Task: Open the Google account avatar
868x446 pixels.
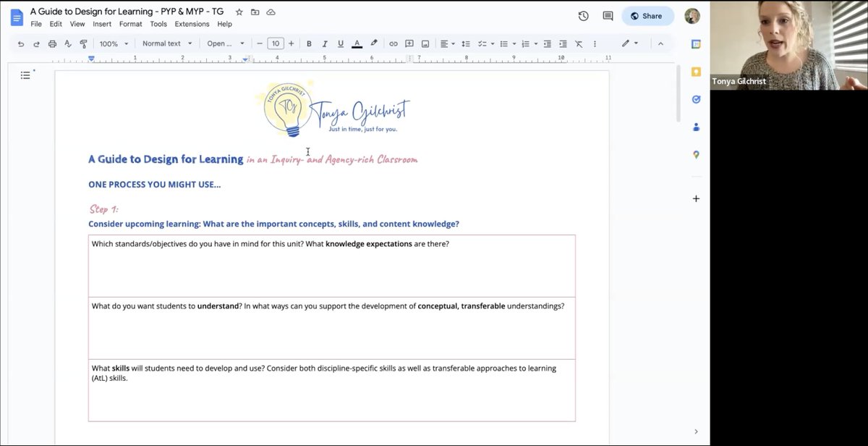Action: point(692,16)
